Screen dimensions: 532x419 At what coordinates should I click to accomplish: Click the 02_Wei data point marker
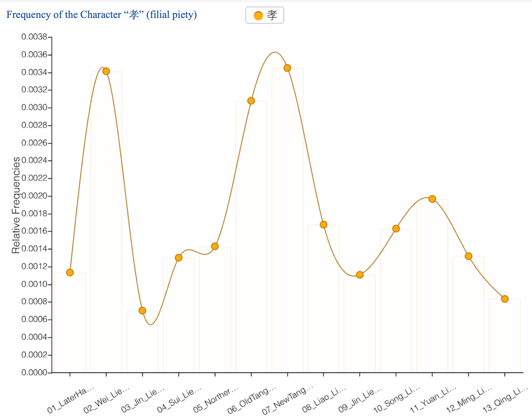[106, 71]
